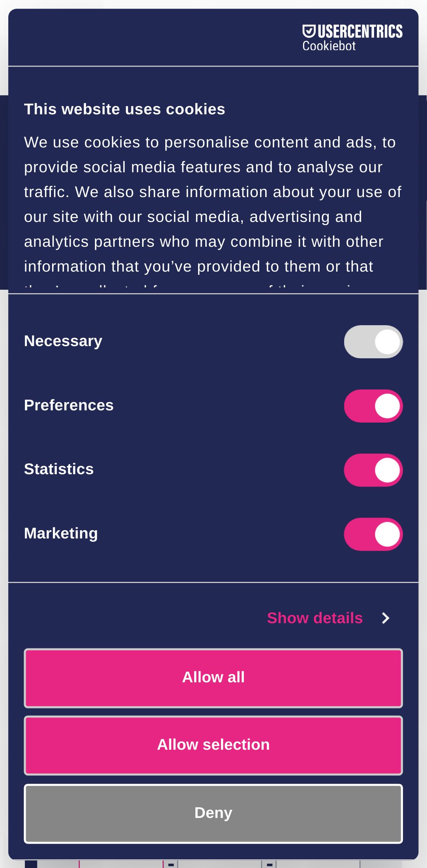Reject cookies with the Deny button
Screen dimensions: 427x868
point(213,813)
